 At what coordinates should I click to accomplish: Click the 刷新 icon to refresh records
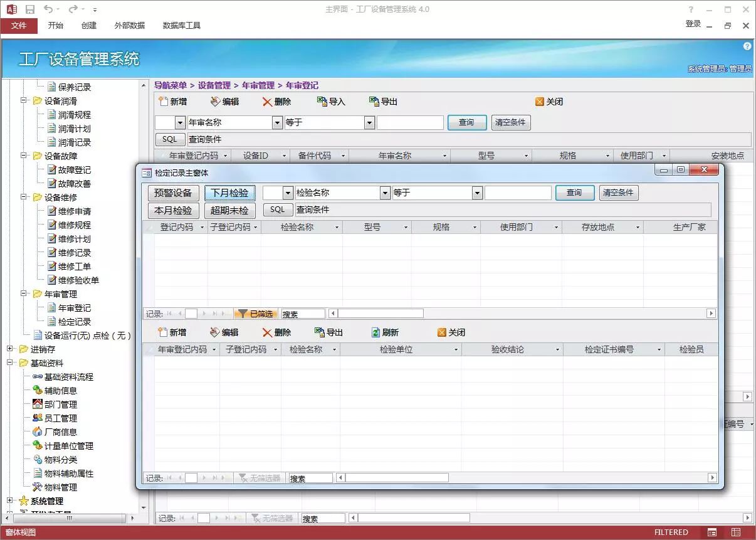tap(376, 332)
